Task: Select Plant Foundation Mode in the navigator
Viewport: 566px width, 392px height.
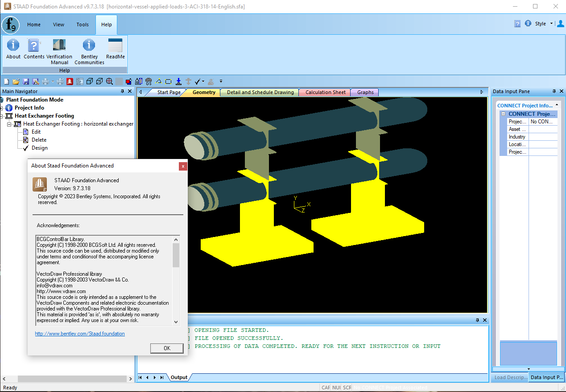Action: coord(34,100)
